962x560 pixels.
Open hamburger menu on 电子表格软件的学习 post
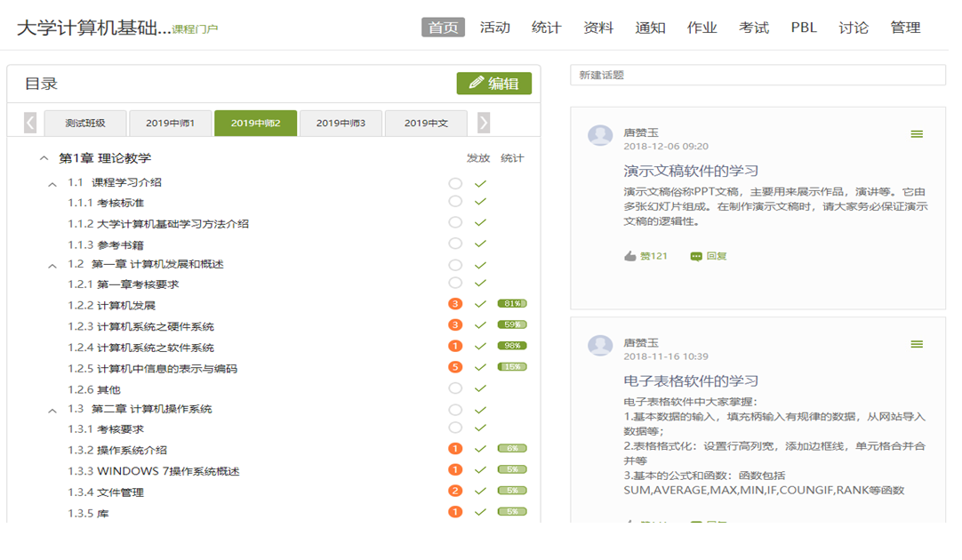pos(916,344)
